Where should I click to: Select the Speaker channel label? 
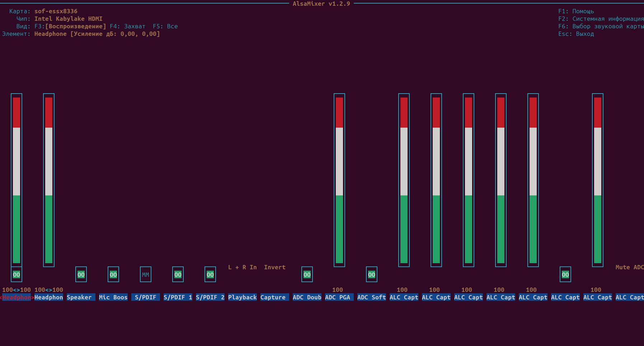point(81,297)
